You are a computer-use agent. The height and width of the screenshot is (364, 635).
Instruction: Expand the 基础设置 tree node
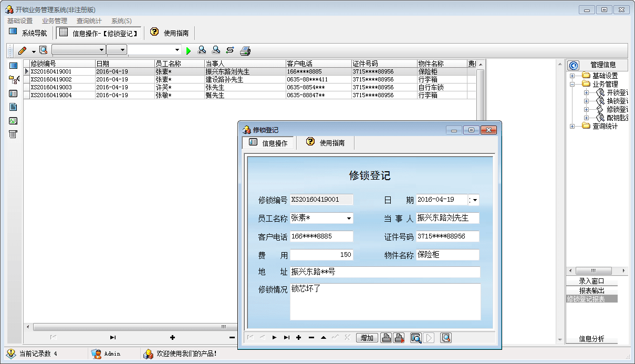tap(572, 76)
